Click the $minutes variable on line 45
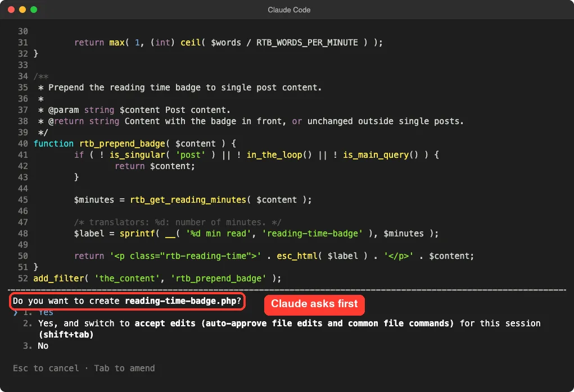 (94, 200)
